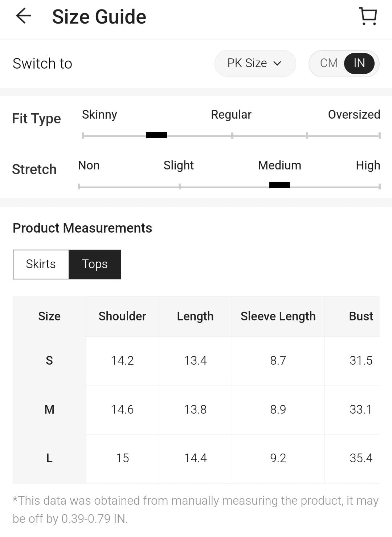The width and height of the screenshot is (392, 537).
Task: Select the Tops tab
Action: click(x=95, y=264)
